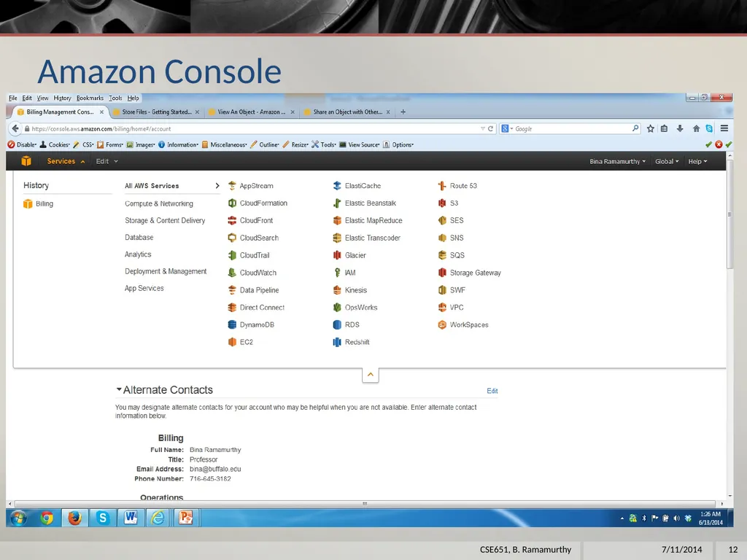Switch to Share an Object tab
Image resolution: width=747 pixels, height=560 pixels.
click(347, 112)
